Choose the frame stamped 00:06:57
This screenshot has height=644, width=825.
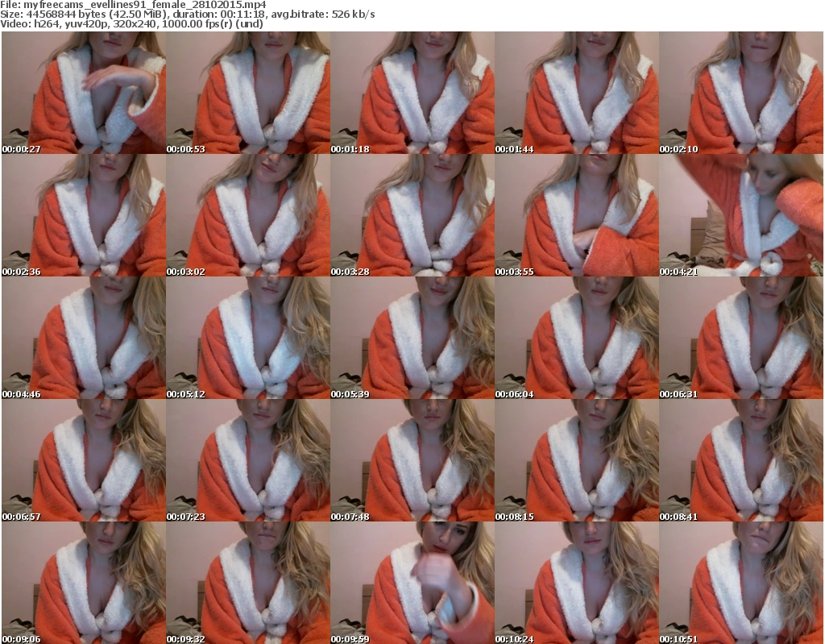[x=84, y=460]
